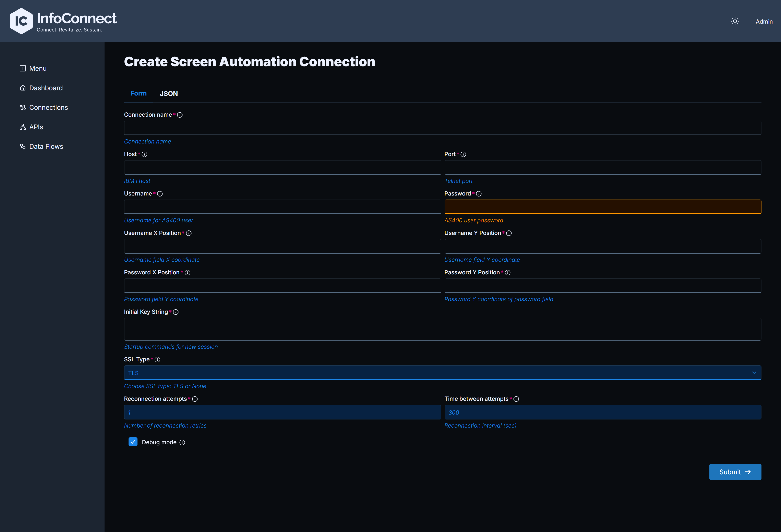Image resolution: width=781 pixels, height=532 pixels.
Task: Switch to the JSON tab
Action: [169, 94]
